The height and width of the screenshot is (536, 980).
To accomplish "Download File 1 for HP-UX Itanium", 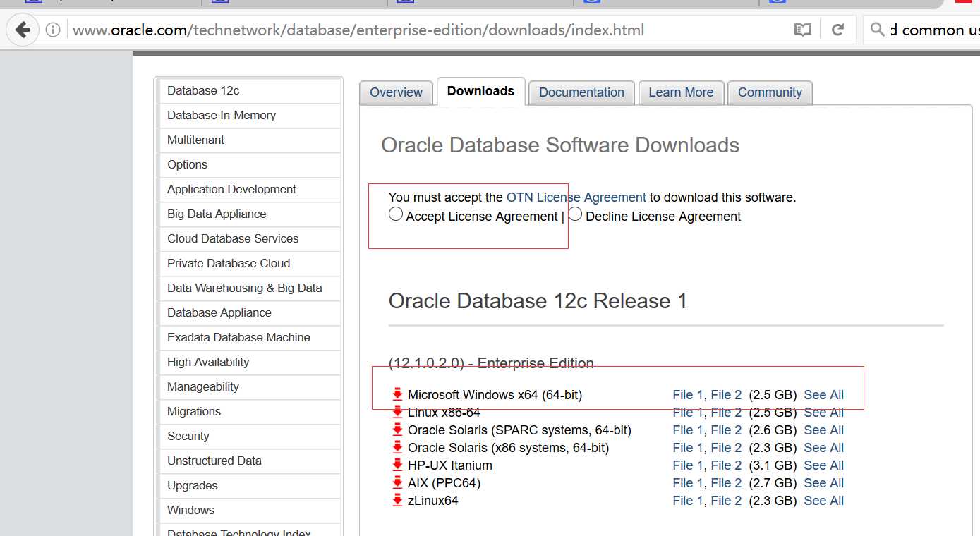I will (688, 465).
